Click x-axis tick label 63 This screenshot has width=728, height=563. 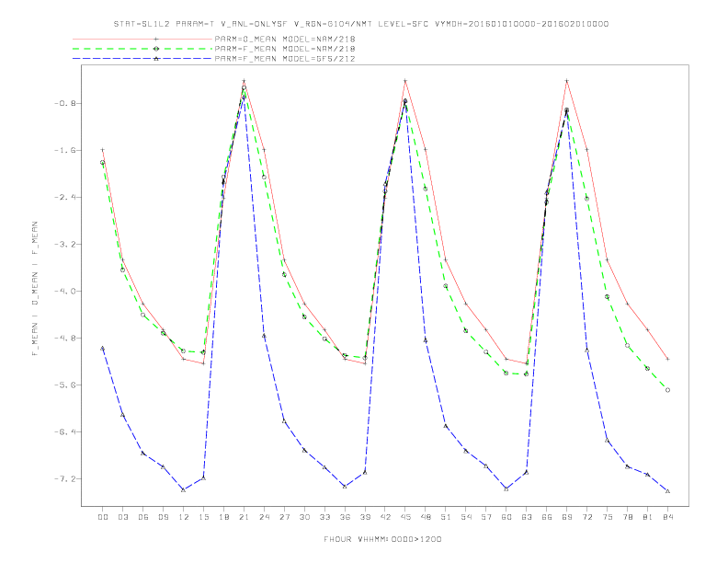point(527,517)
